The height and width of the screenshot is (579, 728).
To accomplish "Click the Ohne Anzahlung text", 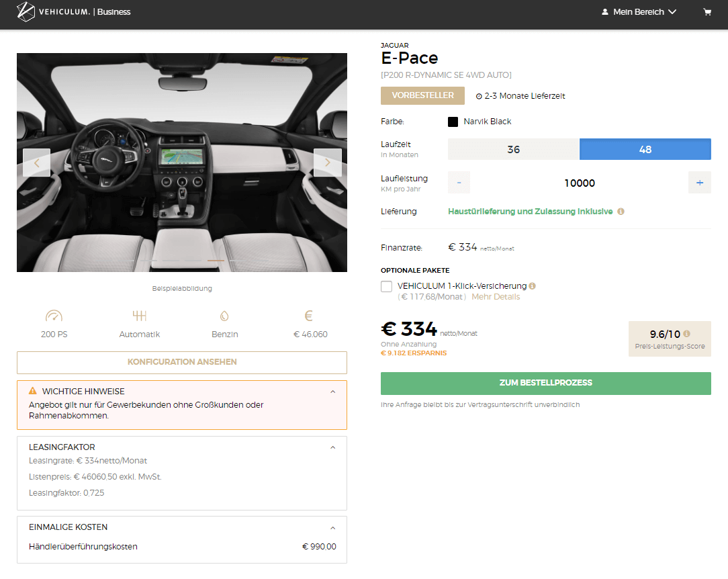I will pyautogui.click(x=408, y=344).
